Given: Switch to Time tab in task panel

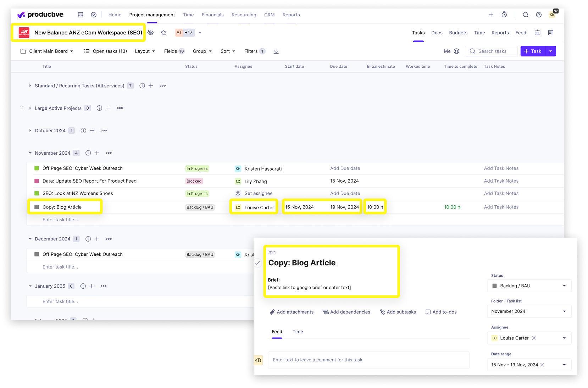Looking at the screenshot, I should point(298,332).
